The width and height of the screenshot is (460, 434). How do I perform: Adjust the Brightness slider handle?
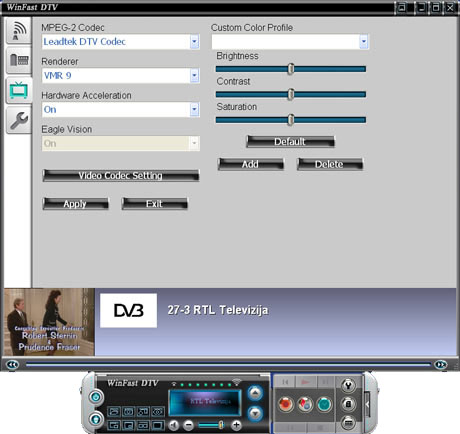tap(291, 69)
